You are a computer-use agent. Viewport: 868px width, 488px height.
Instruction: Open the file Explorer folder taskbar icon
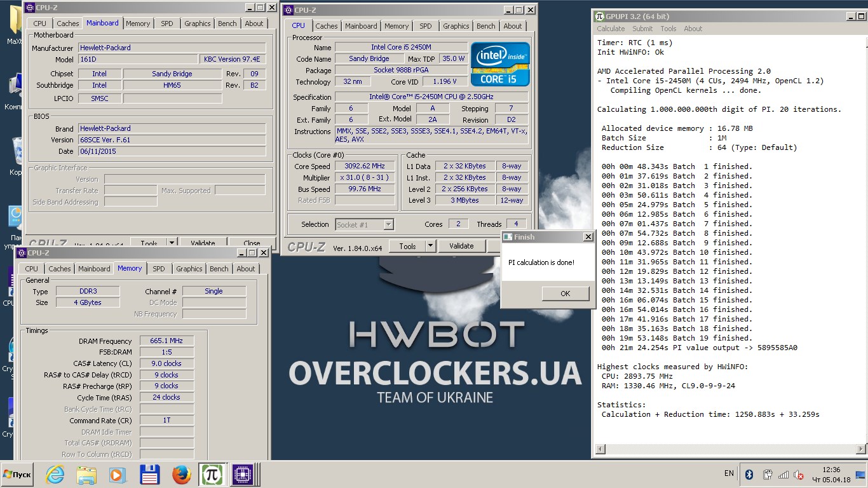(86, 475)
